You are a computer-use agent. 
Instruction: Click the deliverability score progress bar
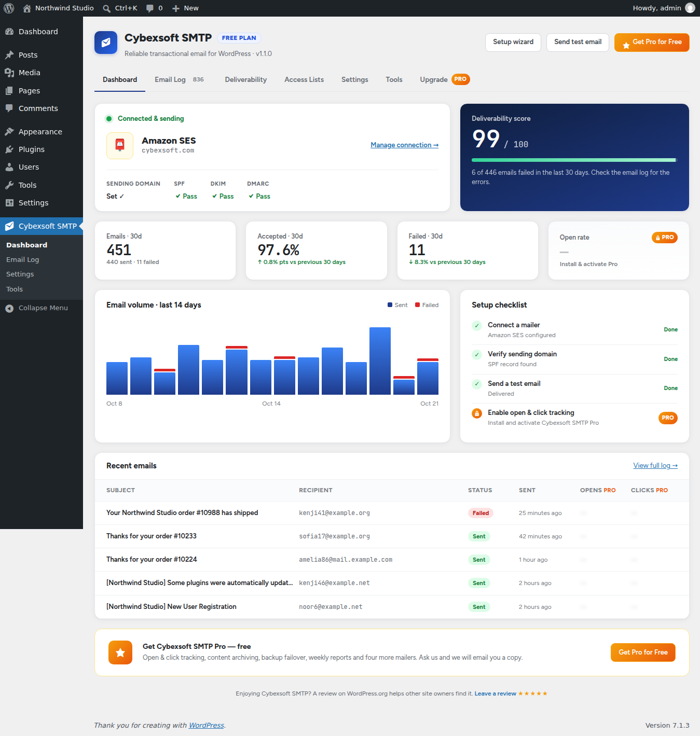(x=574, y=160)
